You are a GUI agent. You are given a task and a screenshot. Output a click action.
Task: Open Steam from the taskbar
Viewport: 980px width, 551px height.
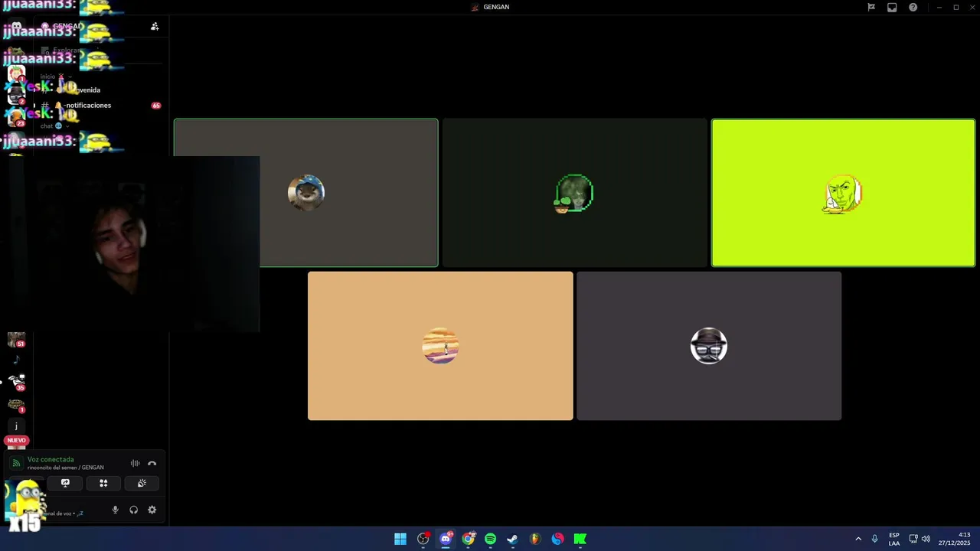point(513,539)
